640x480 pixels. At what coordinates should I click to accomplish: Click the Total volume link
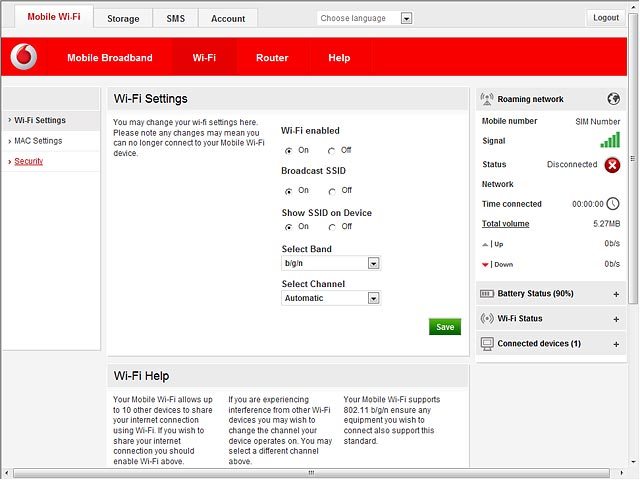click(x=505, y=224)
